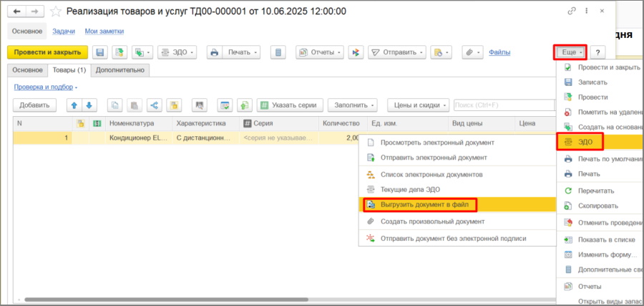Open the ЭДО dropdown in the top toolbar
The height and width of the screenshot is (306, 644).
(x=177, y=52)
